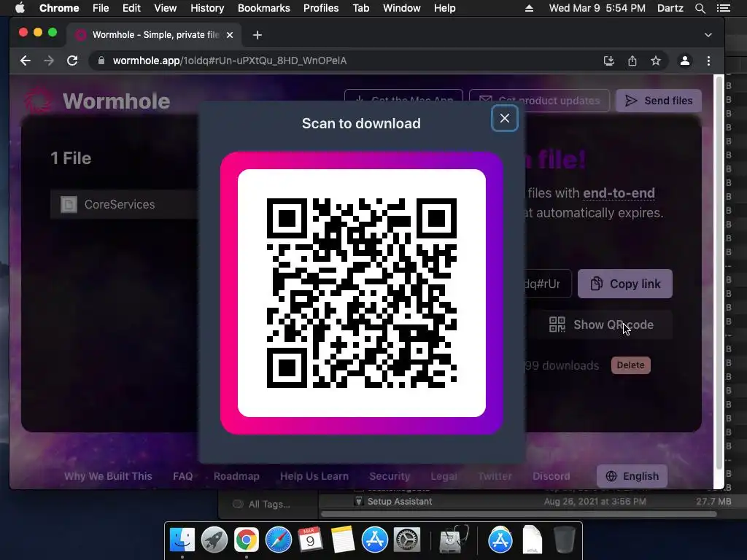Click the eject icon in menu bar
Image resolution: width=747 pixels, height=560 pixels.
click(x=530, y=8)
